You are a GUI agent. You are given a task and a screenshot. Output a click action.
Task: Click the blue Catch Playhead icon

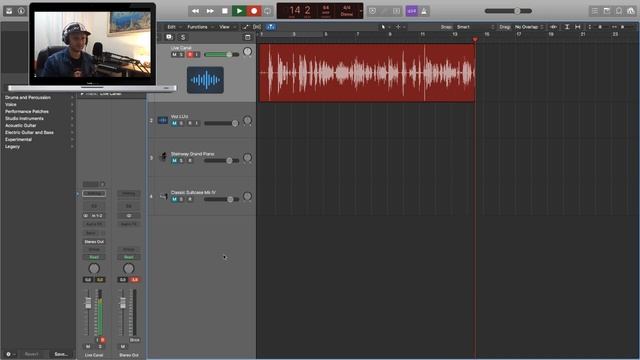click(x=270, y=27)
